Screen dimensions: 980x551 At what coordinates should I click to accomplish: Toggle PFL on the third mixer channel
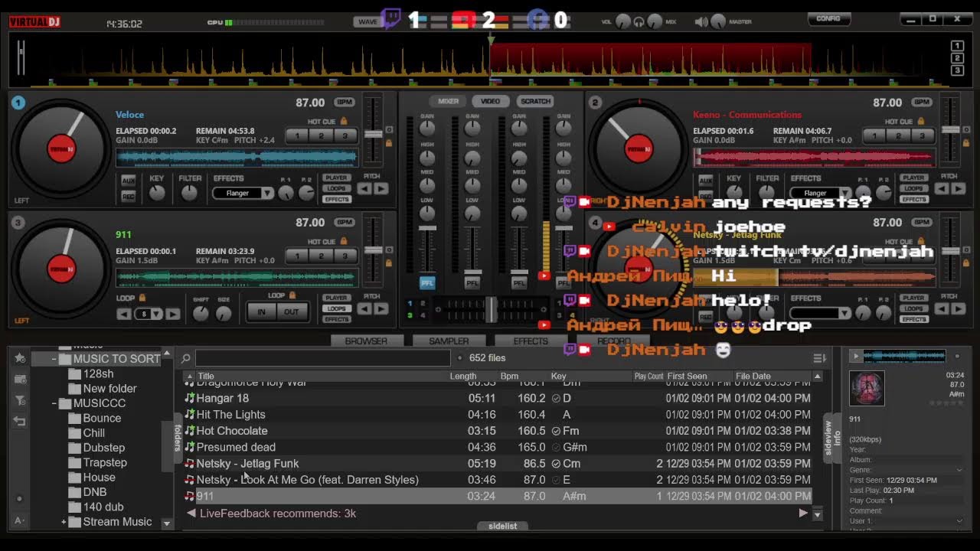519,283
